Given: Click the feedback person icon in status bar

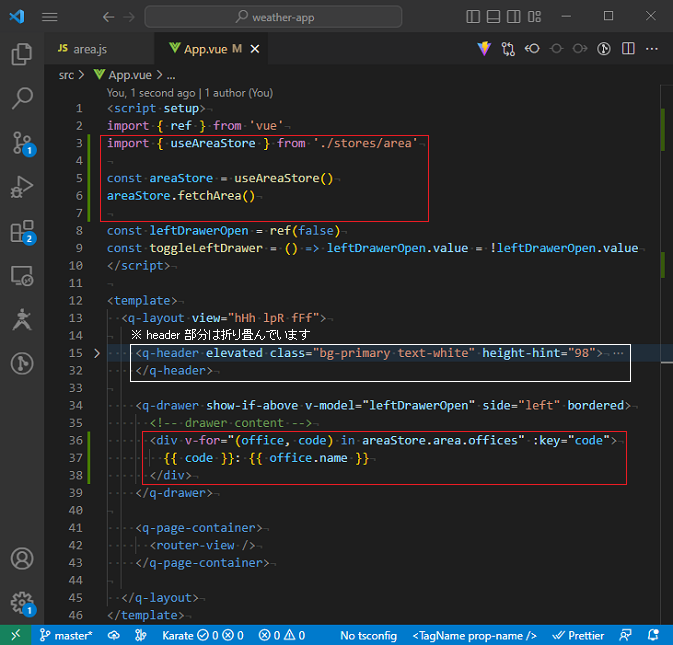Looking at the screenshot, I should pos(626,635).
